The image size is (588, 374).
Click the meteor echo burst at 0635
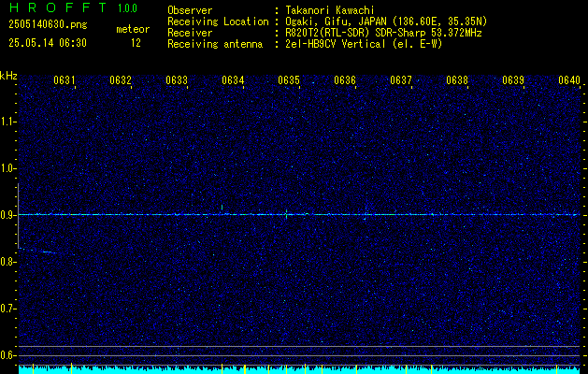pos(286,214)
